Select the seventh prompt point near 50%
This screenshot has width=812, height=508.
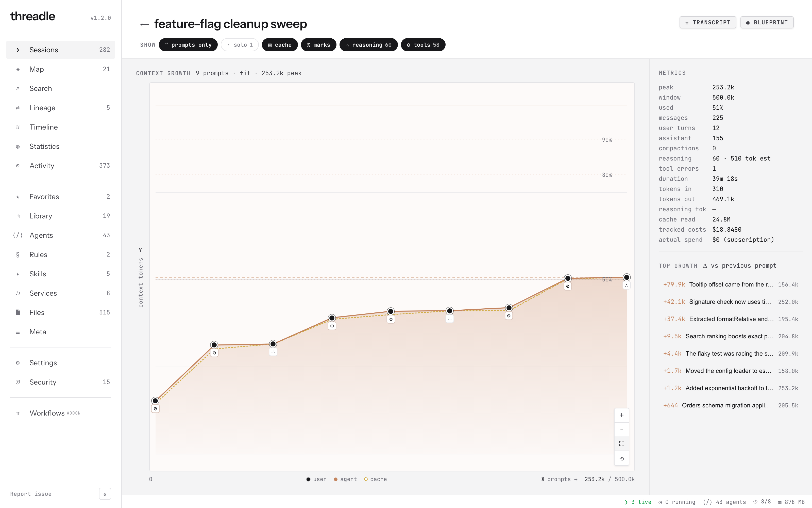(568, 278)
